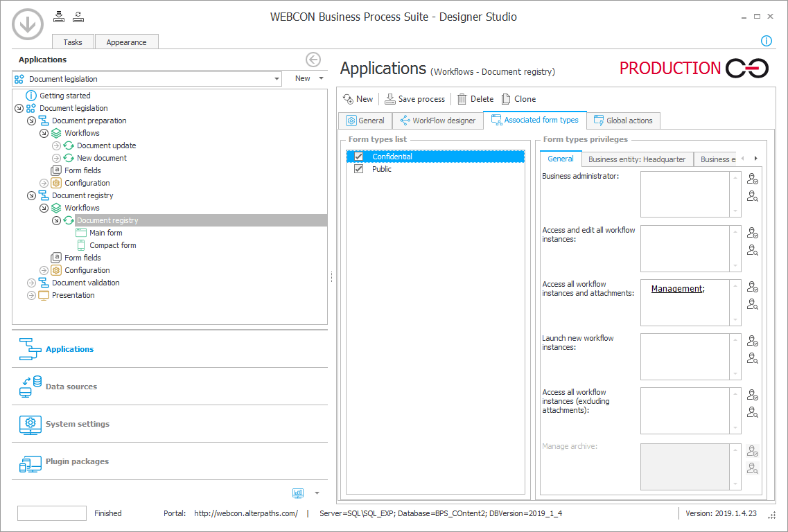Click the first save icon in title bar
This screenshot has width=788, height=532.
point(59,17)
